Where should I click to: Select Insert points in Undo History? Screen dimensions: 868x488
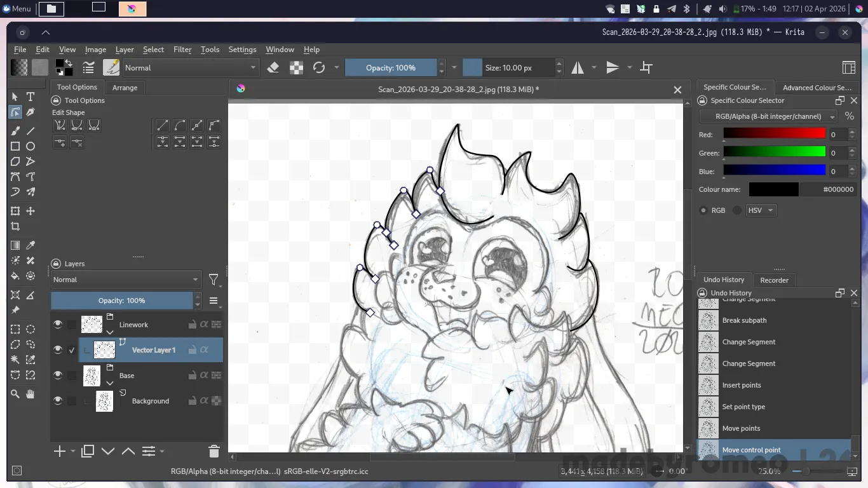(741, 385)
